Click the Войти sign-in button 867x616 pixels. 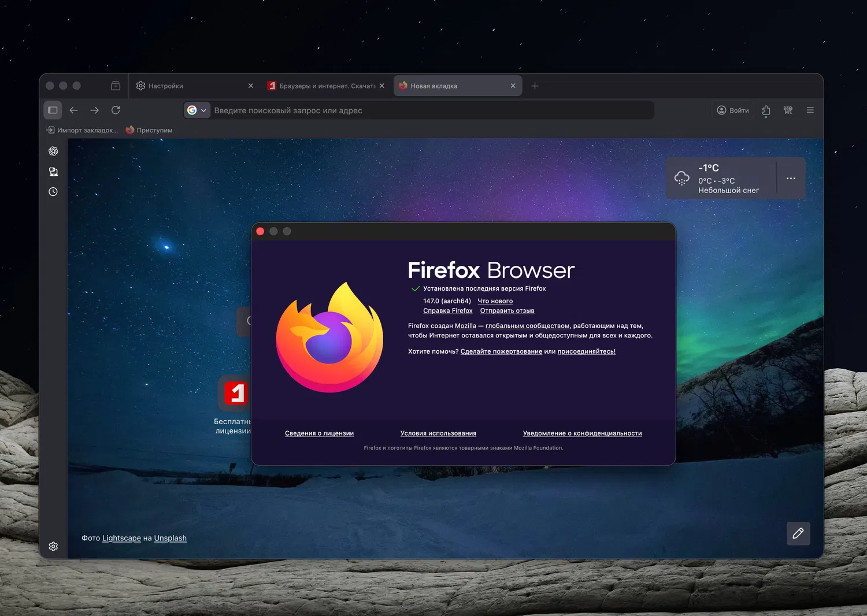733,110
